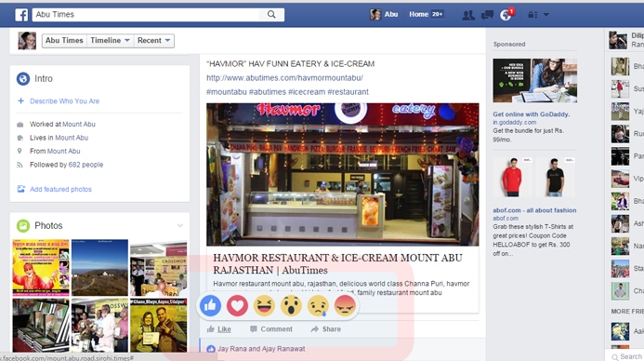Click the Abu Times search field
This screenshot has width=644, height=361.
[x=146, y=14]
